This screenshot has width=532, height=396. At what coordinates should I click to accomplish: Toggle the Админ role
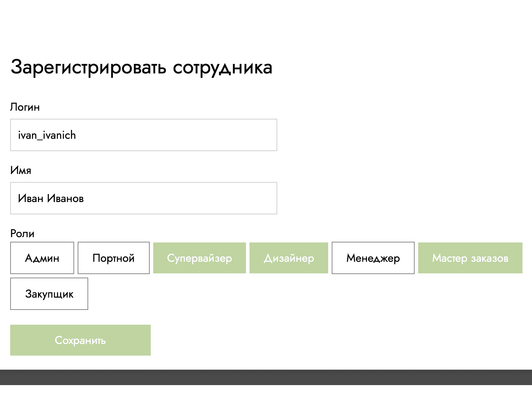[42, 258]
